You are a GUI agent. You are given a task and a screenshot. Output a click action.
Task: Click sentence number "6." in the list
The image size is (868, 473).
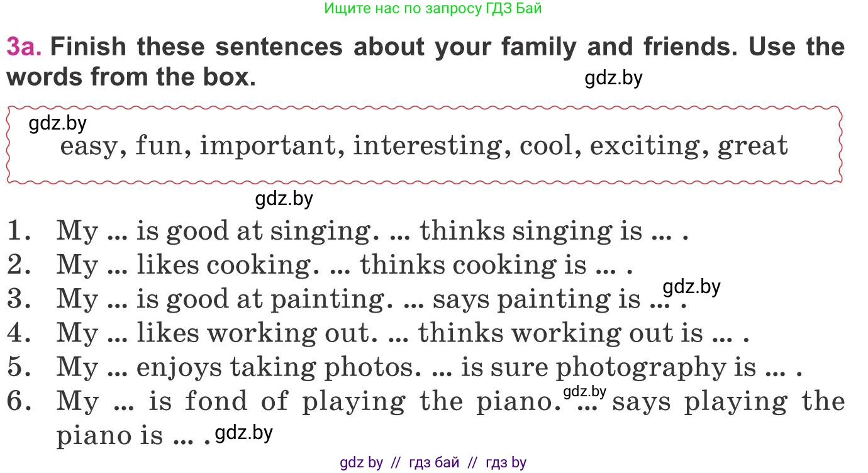(x=20, y=401)
